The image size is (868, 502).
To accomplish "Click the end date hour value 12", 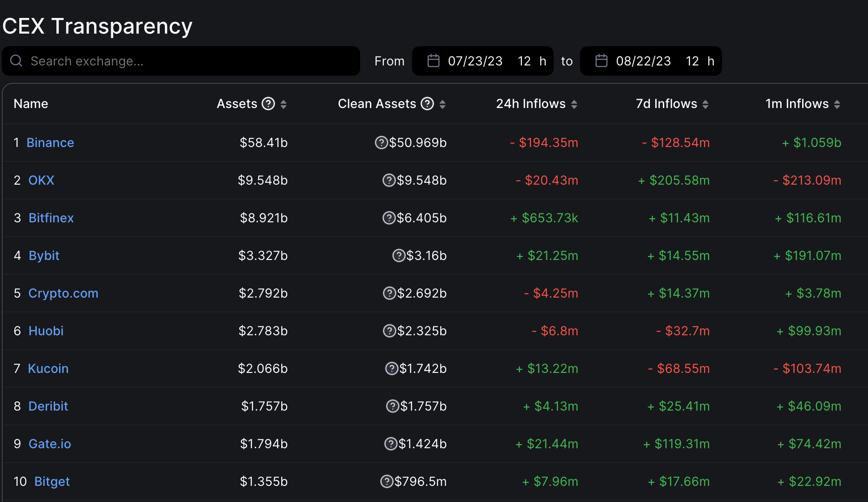I will pyautogui.click(x=692, y=61).
